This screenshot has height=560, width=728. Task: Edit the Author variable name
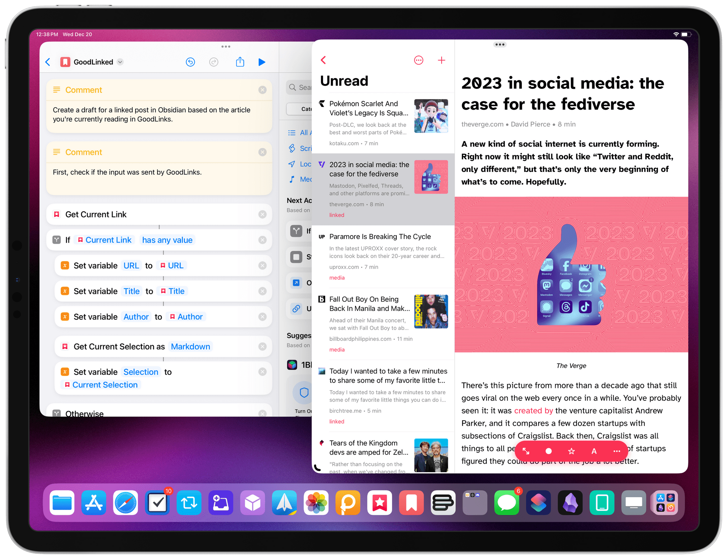[136, 317]
